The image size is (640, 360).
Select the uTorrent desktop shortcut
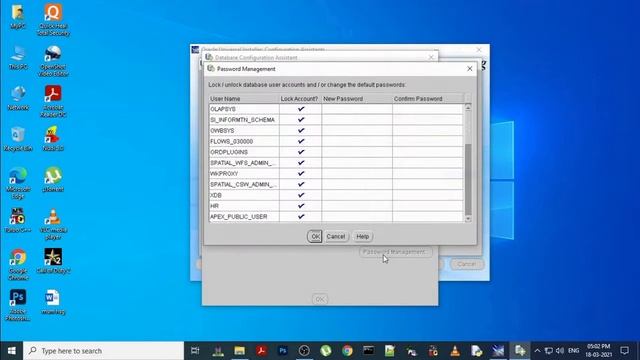tap(53, 180)
